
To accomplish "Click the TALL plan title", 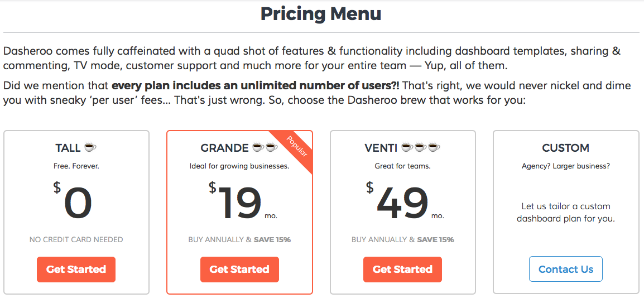I will tap(68, 148).
